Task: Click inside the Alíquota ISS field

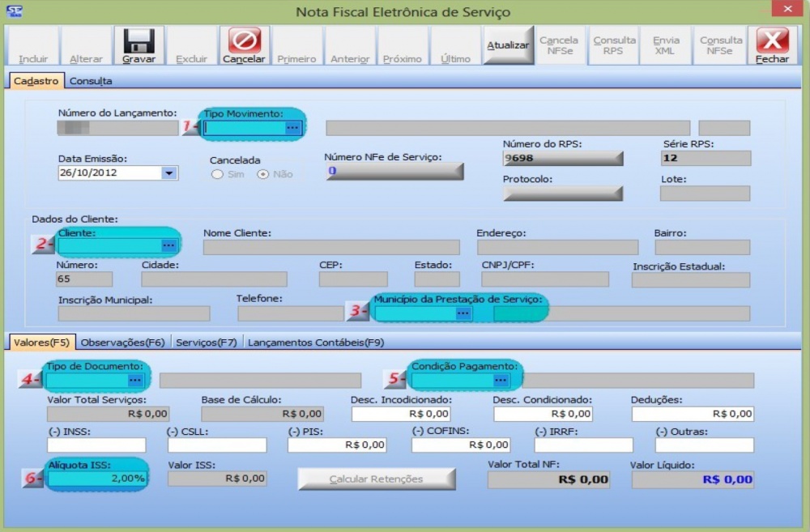Action: click(96, 478)
